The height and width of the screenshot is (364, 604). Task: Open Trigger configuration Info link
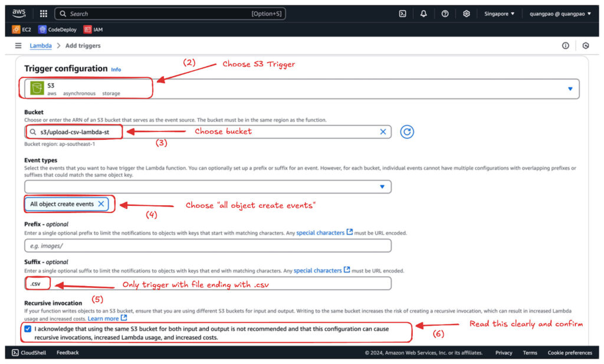pos(116,70)
